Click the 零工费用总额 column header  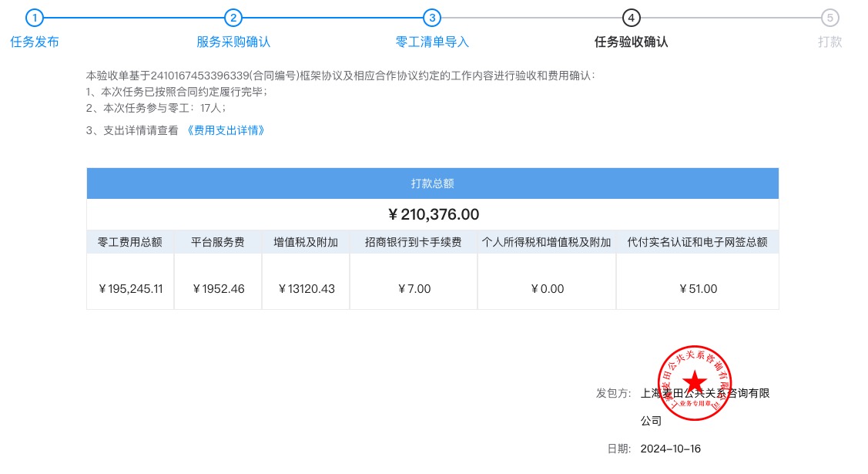point(130,242)
